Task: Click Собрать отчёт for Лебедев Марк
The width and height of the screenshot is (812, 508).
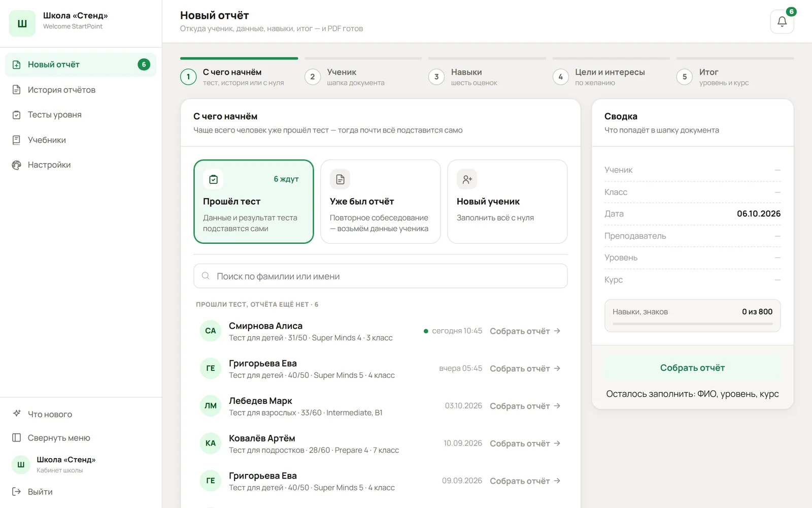Action: tap(525, 406)
